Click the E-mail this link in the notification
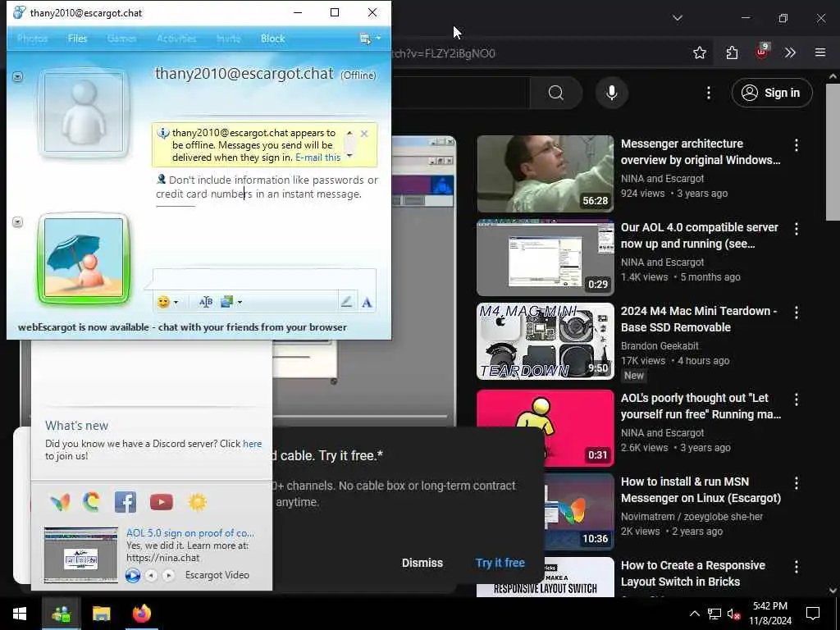This screenshot has width=840, height=630. [317, 157]
